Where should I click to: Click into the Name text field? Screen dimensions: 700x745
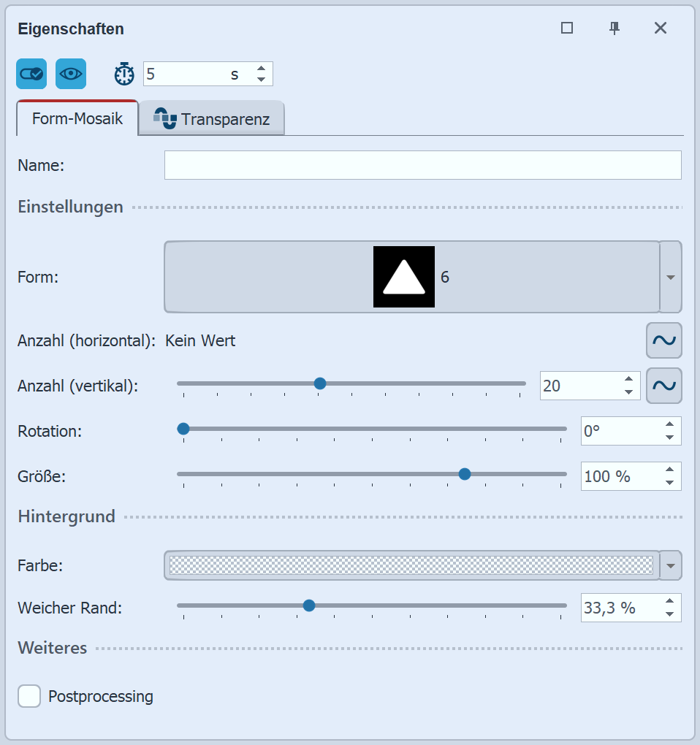(422, 165)
